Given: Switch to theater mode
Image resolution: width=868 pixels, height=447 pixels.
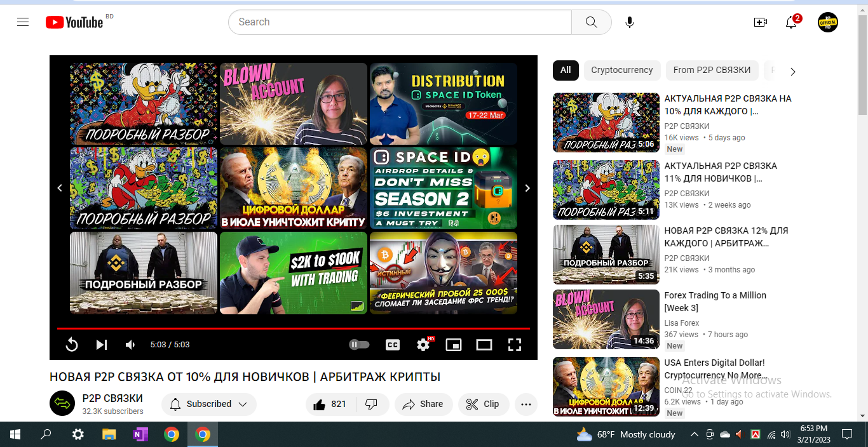Looking at the screenshot, I should pos(484,345).
